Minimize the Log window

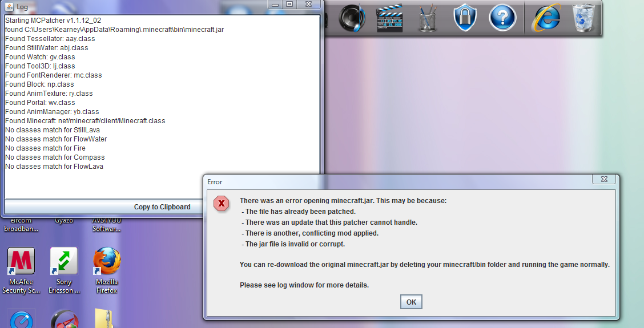(275, 5)
